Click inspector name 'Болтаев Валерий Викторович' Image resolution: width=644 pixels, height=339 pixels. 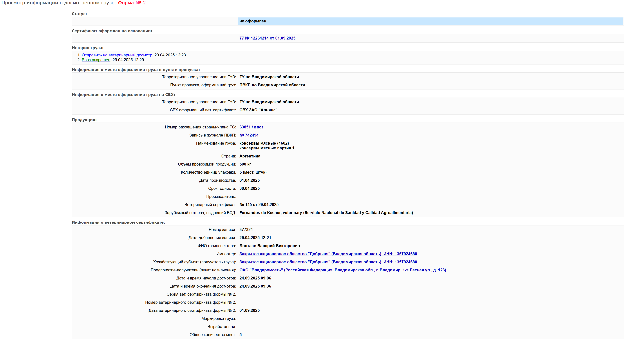click(269, 246)
